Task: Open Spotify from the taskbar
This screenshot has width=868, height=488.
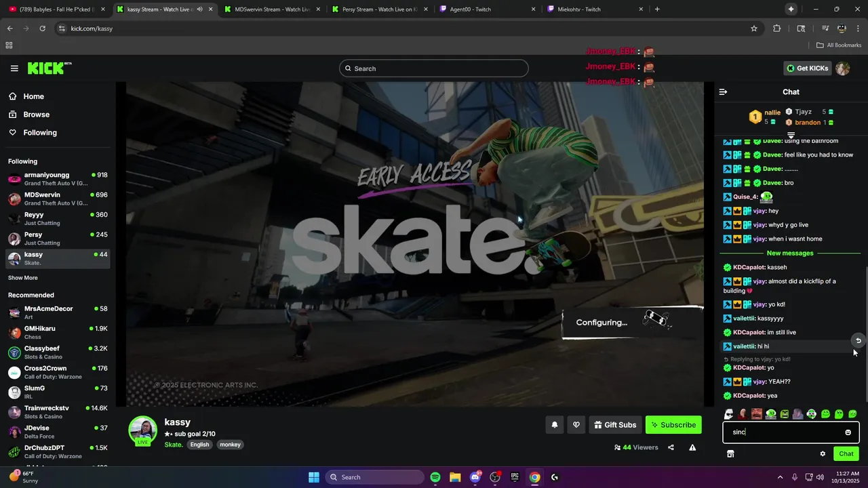Action: coord(435,477)
